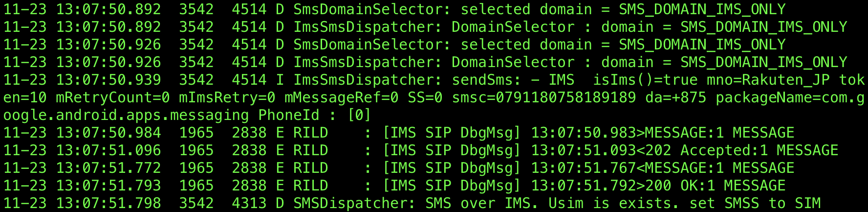Click the 13:07:50.983>MESSAGE:1 MESSAGE entry
Image resolution: width=868 pixels, height=212 pixels.
[x=663, y=133]
